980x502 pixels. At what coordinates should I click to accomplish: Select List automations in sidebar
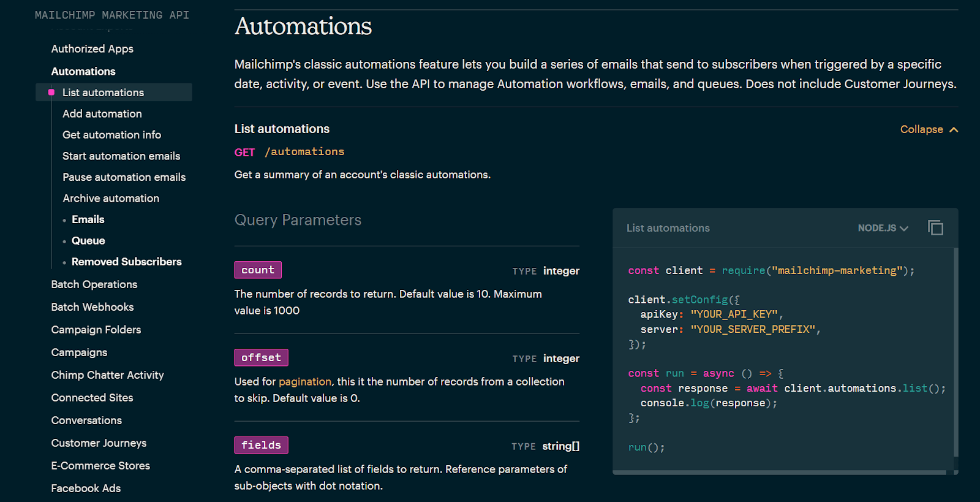(x=114, y=93)
